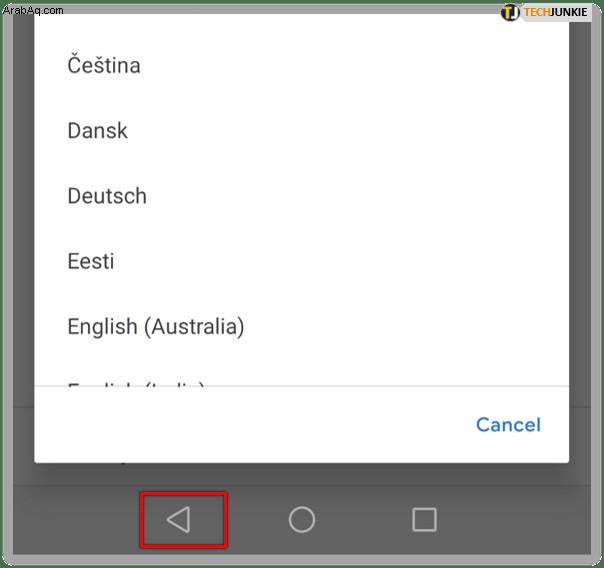Click the TECHJUNKIE watermark text

pos(555,12)
